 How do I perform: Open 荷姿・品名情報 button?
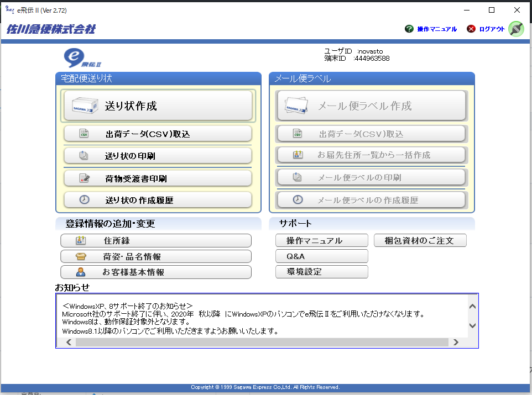(156, 257)
